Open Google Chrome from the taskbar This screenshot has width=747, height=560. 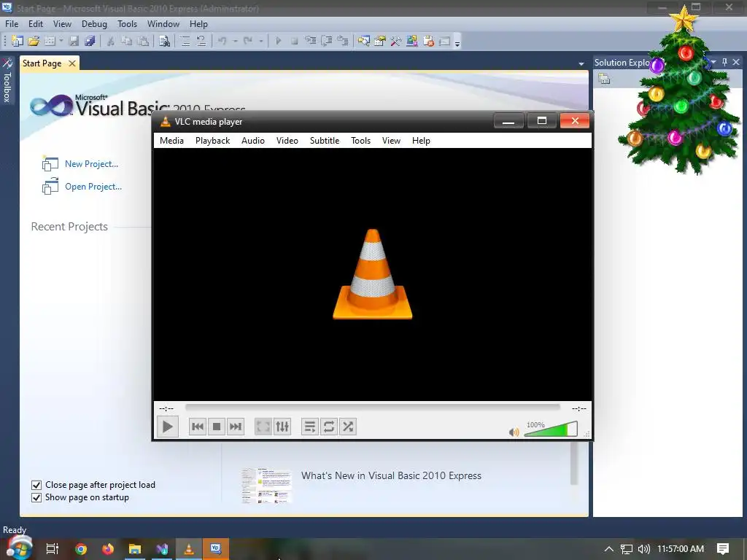[x=81, y=549]
